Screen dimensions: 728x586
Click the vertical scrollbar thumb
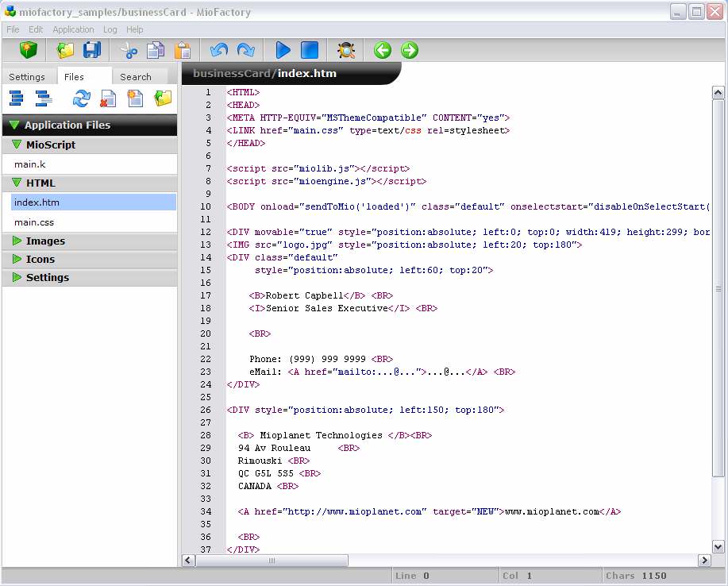[718, 288]
